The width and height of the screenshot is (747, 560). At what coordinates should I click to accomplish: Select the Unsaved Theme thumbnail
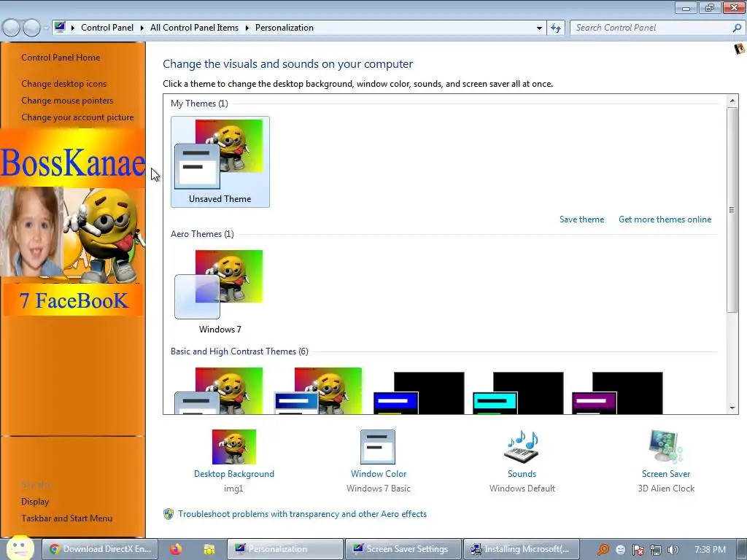click(x=220, y=161)
